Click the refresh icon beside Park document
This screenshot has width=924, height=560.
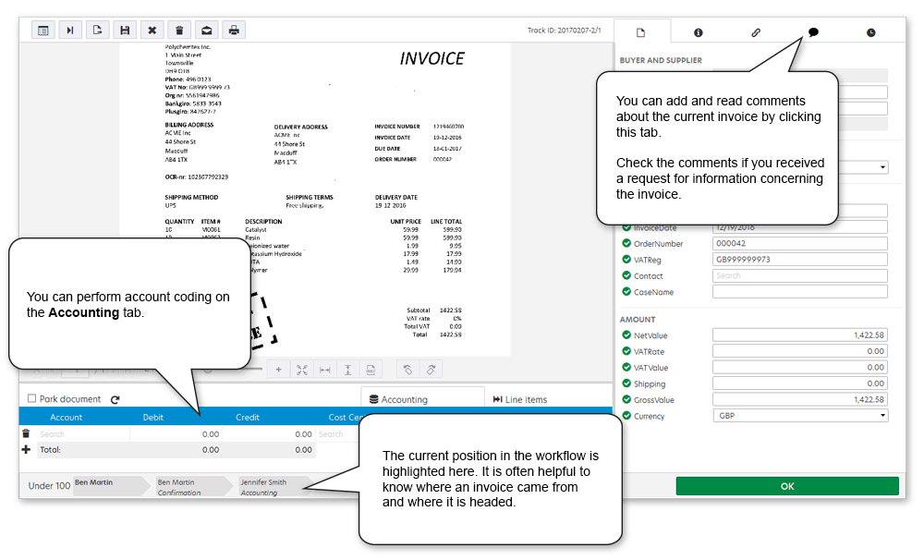coord(115,400)
